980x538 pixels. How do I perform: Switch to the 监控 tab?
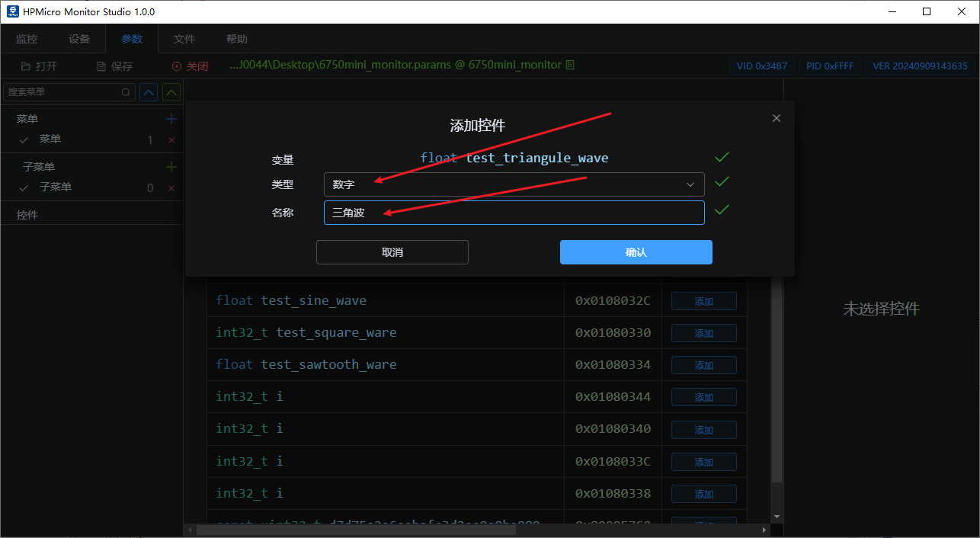pos(27,39)
